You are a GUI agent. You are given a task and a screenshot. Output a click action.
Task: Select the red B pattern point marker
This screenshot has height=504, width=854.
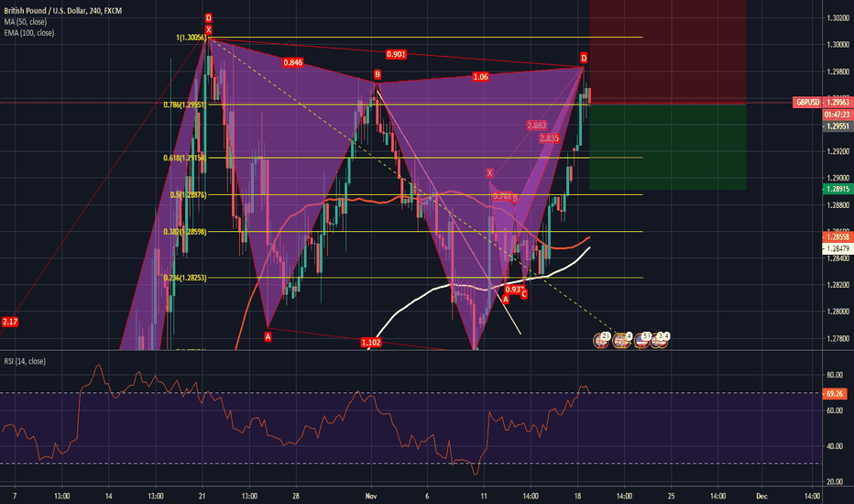tap(377, 73)
